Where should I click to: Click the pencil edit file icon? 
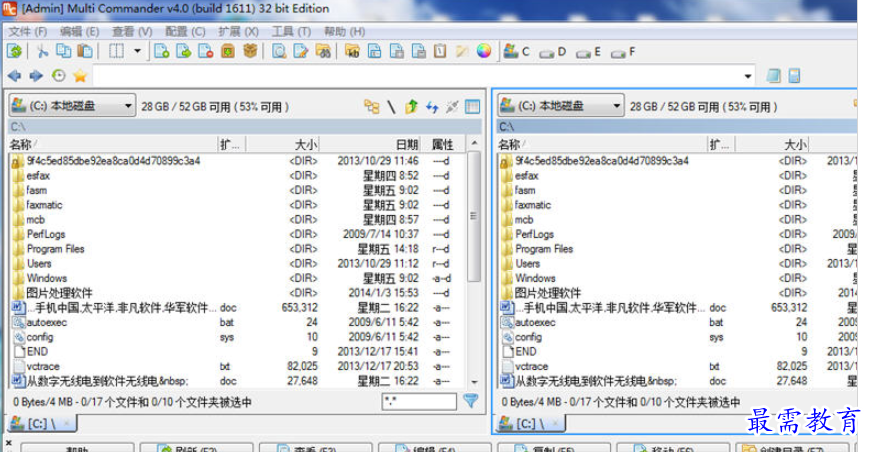click(x=301, y=52)
